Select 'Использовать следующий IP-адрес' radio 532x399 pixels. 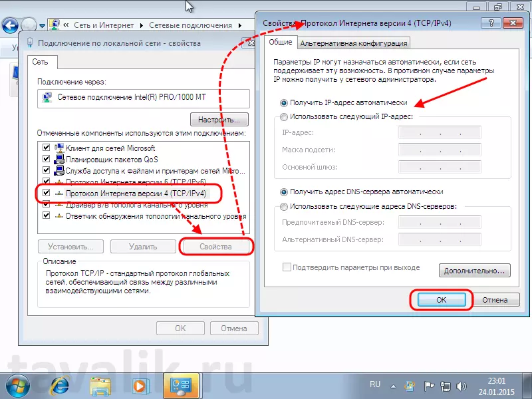coord(284,117)
